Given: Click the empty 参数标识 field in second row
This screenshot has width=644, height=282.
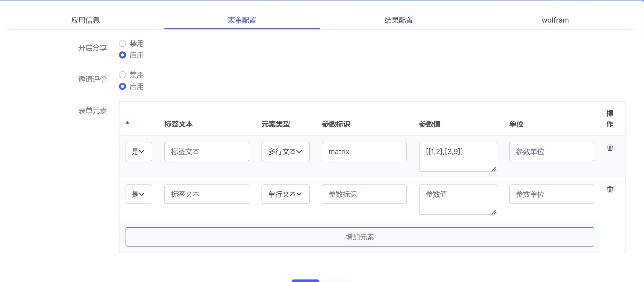Looking at the screenshot, I should [x=364, y=194].
